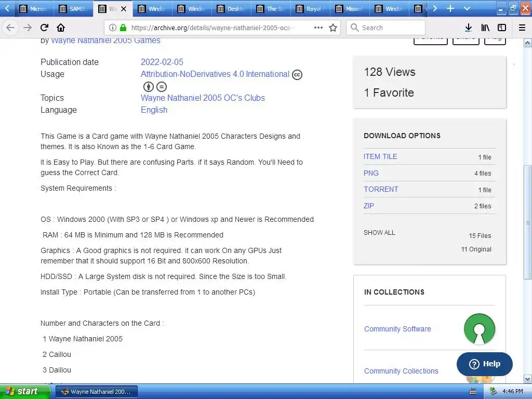Open the Help chat button

coord(485,364)
